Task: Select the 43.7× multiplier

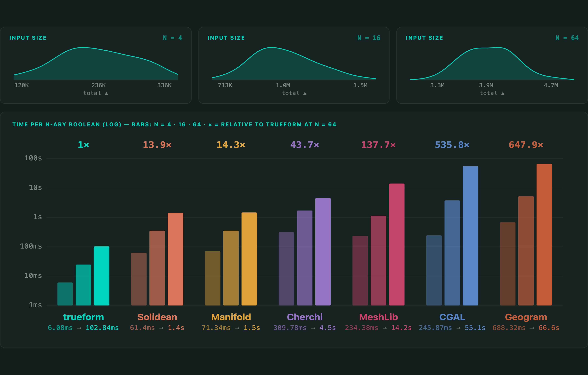Action: (x=304, y=145)
